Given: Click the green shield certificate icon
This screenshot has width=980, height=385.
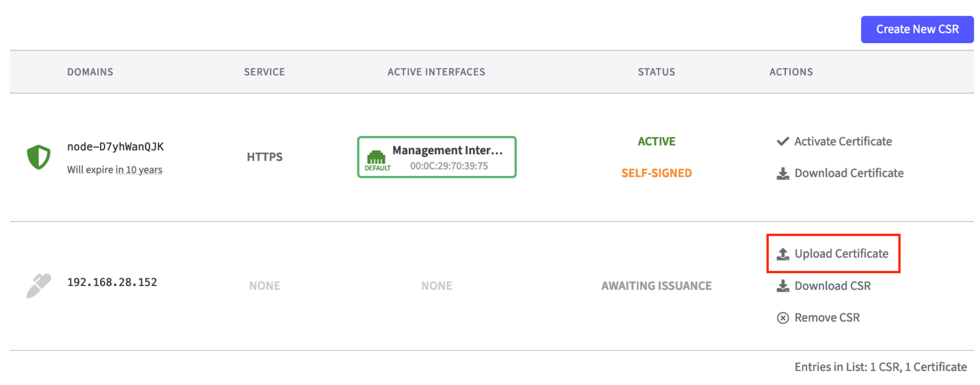Looking at the screenshot, I should point(38,157).
